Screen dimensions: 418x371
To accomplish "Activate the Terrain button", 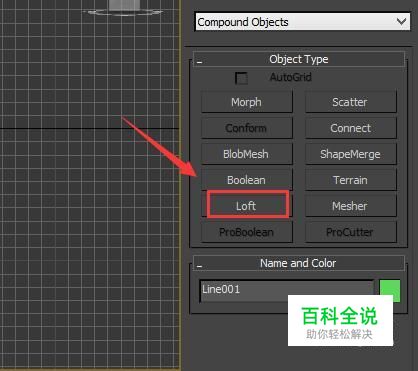I will [x=351, y=180].
